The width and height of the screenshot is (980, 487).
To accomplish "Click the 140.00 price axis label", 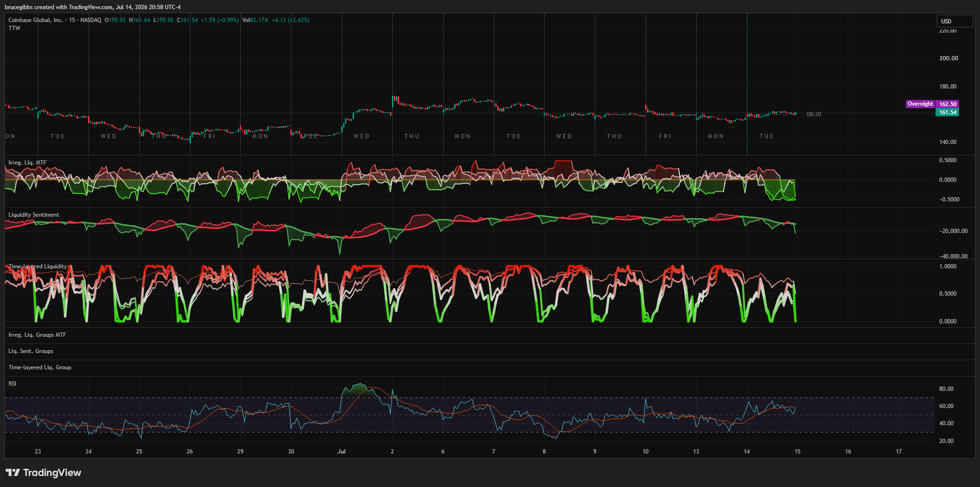I will coord(947,142).
